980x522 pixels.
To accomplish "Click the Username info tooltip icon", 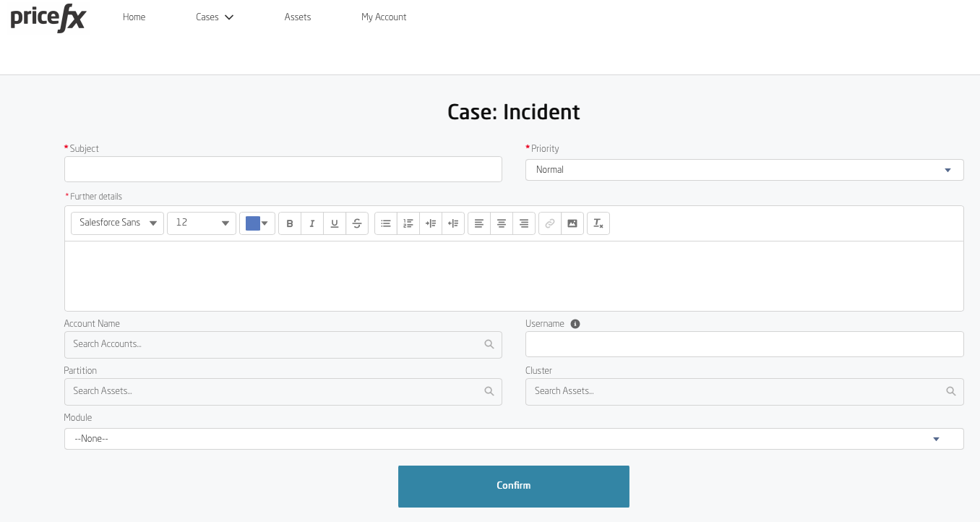I will pyautogui.click(x=575, y=324).
